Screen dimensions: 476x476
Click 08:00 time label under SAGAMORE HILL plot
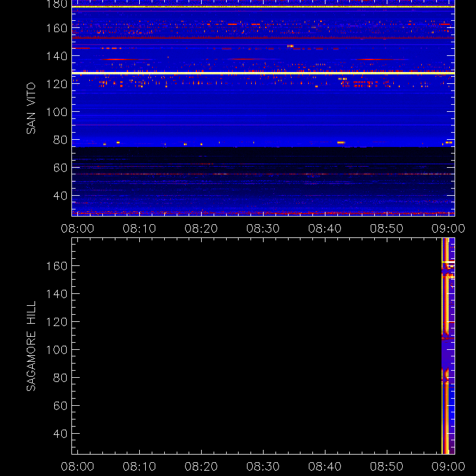pos(77,466)
